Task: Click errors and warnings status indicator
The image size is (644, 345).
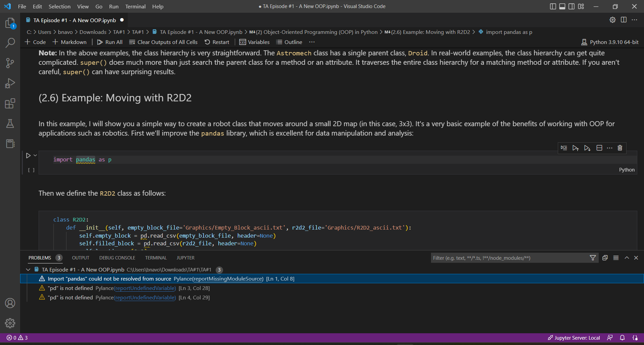Action: coord(17,338)
